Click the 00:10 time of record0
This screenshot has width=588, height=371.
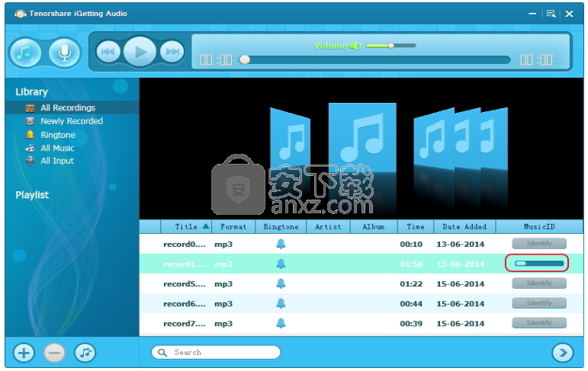tap(411, 245)
